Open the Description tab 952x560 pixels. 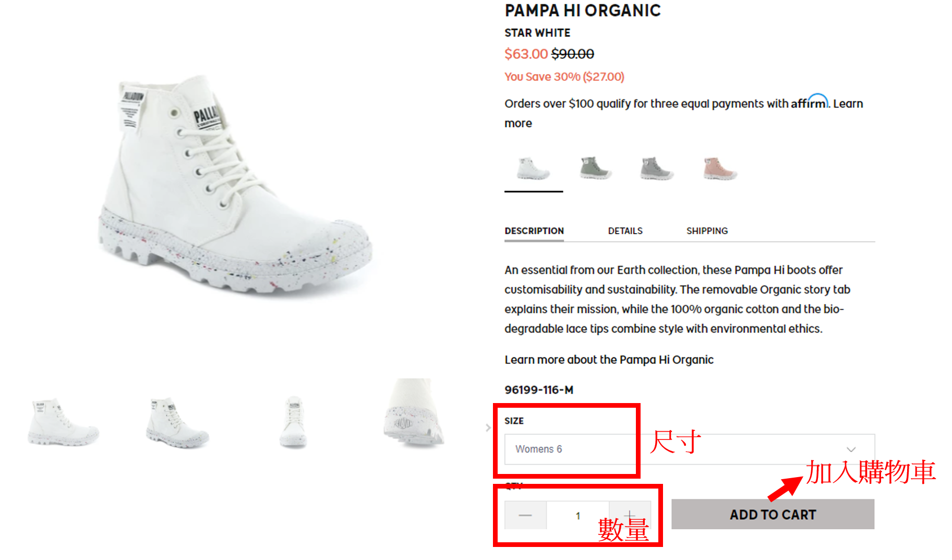click(x=534, y=231)
